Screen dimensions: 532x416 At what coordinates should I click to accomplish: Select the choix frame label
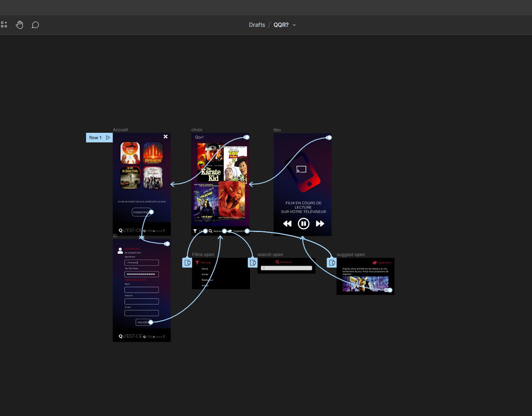(197, 130)
